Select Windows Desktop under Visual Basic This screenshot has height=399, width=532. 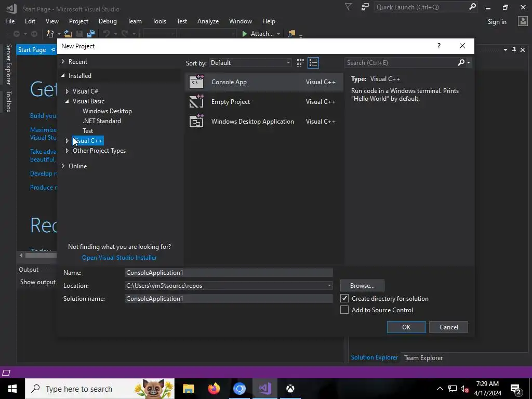(107, 111)
